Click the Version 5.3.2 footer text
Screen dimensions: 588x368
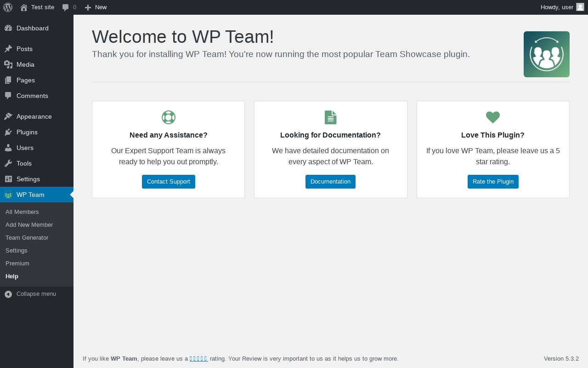click(561, 359)
